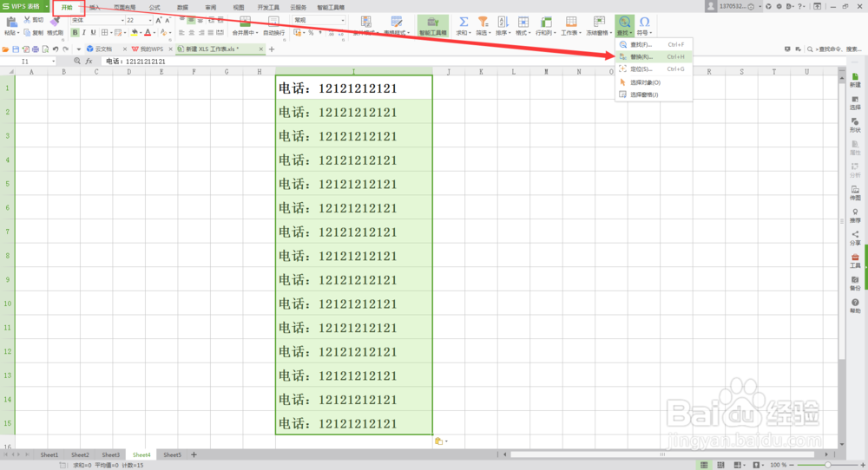Click the format (格式) icon

click(x=523, y=22)
